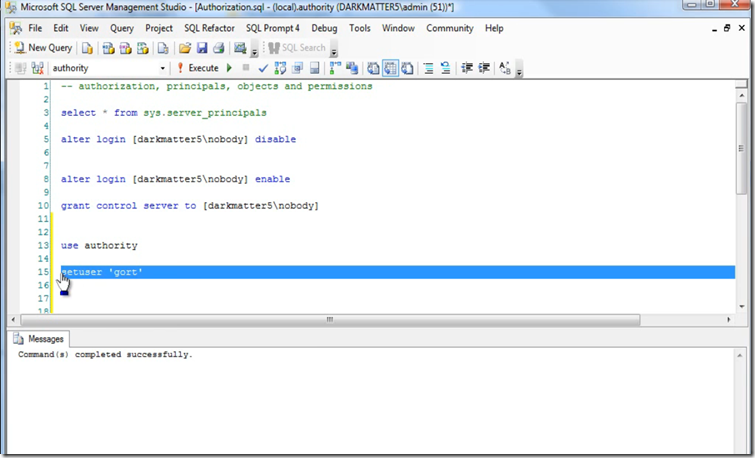Open the View menu

89,28
